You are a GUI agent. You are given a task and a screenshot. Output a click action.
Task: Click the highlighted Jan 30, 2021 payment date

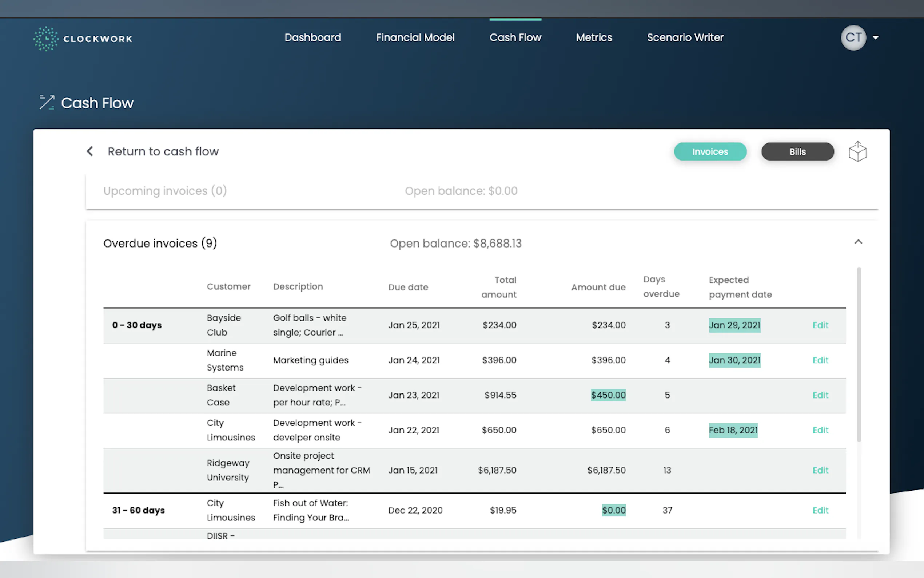[x=734, y=360]
